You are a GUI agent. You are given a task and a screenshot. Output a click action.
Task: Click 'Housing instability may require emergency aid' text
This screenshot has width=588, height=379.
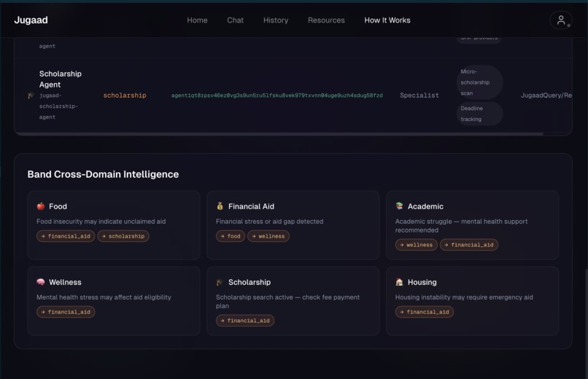464,297
